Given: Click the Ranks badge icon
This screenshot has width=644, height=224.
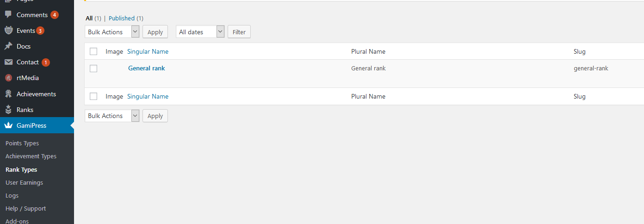Looking at the screenshot, I should coord(8,110).
